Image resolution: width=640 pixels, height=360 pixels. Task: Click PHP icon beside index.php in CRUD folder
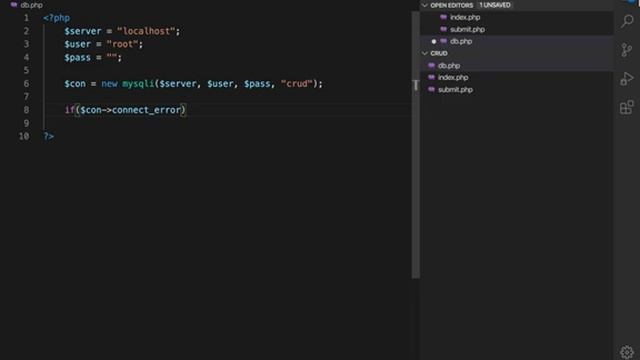click(x=431, y=77)
